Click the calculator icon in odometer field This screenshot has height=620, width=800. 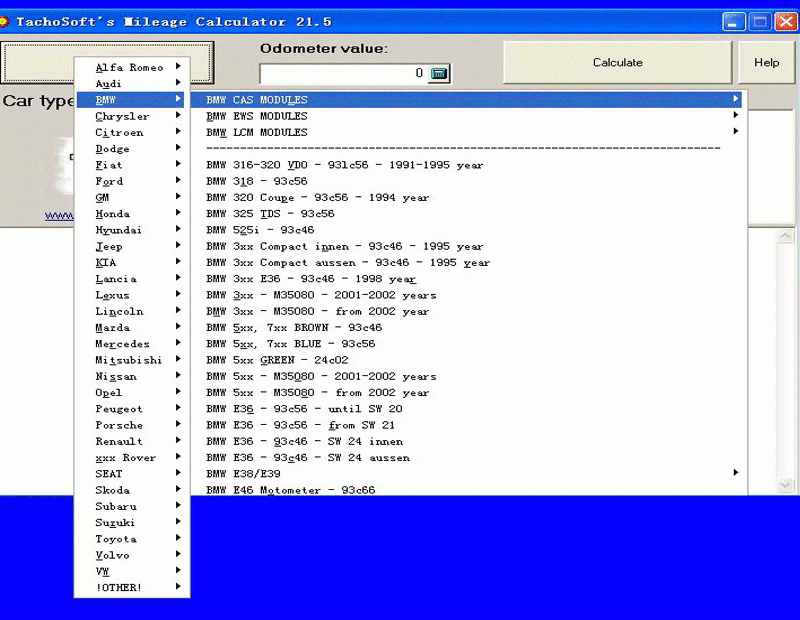pyautogui.click(x=439, y=73)
